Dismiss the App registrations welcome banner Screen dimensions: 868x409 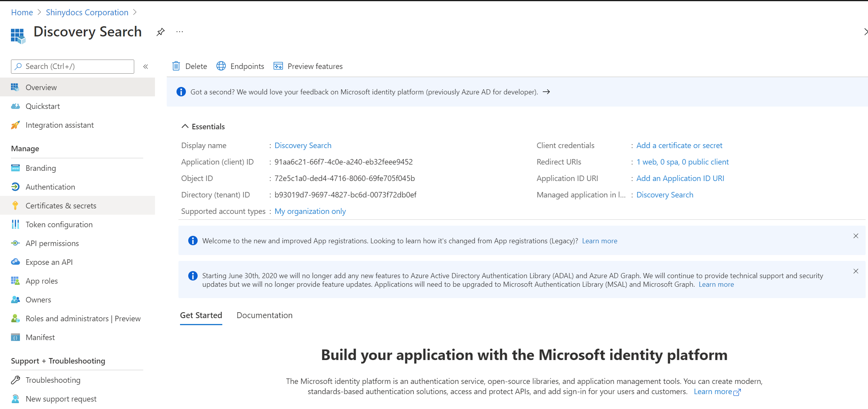pyautogui.click(x=855, y=236)
